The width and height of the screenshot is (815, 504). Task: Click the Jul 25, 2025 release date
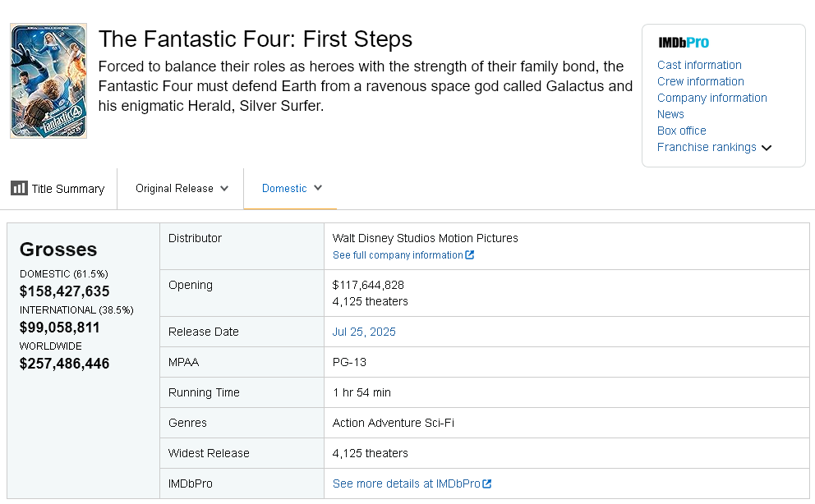coord(364,332)
